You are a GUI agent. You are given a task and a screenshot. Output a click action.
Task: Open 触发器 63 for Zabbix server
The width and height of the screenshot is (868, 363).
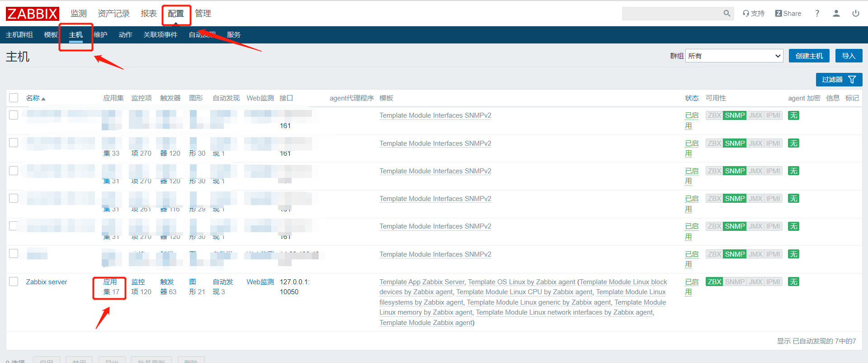[x=168, y=287]
